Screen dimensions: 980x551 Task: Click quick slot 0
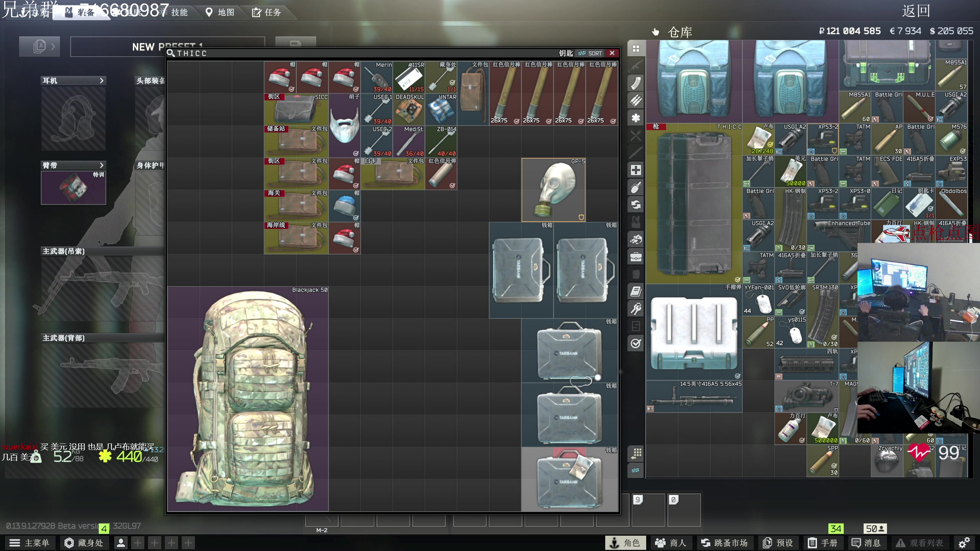pos(684,510)
